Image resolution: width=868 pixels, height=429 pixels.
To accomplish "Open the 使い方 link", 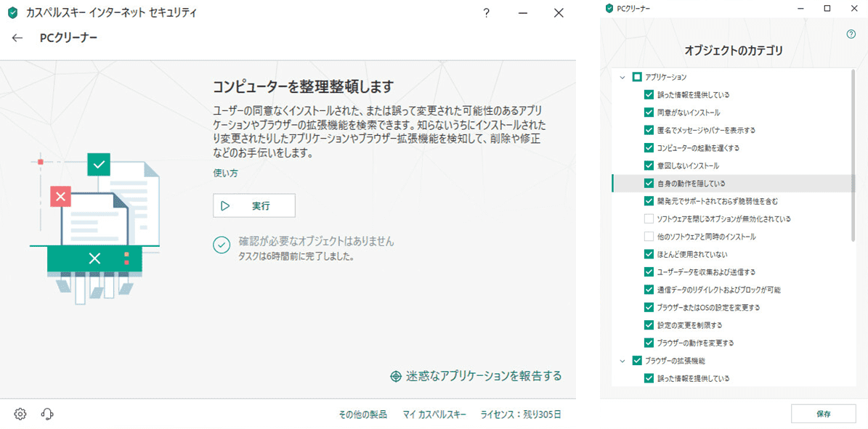I will point(225,173).
